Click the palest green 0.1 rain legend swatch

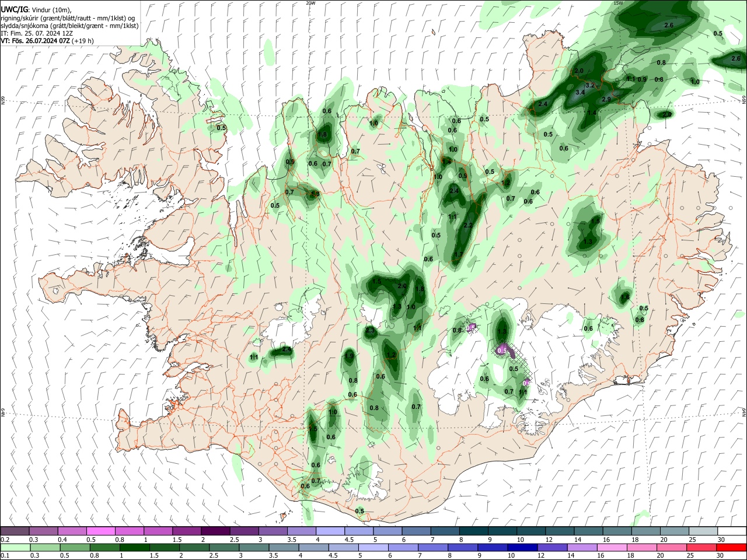(15, 547)
